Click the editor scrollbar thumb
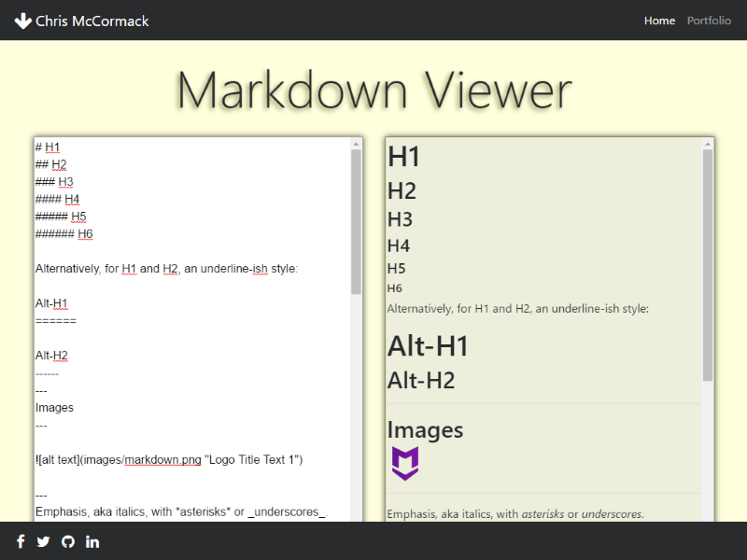Image resolution: width=747 pixels, height=560 pixels. [x=356, y=221]
